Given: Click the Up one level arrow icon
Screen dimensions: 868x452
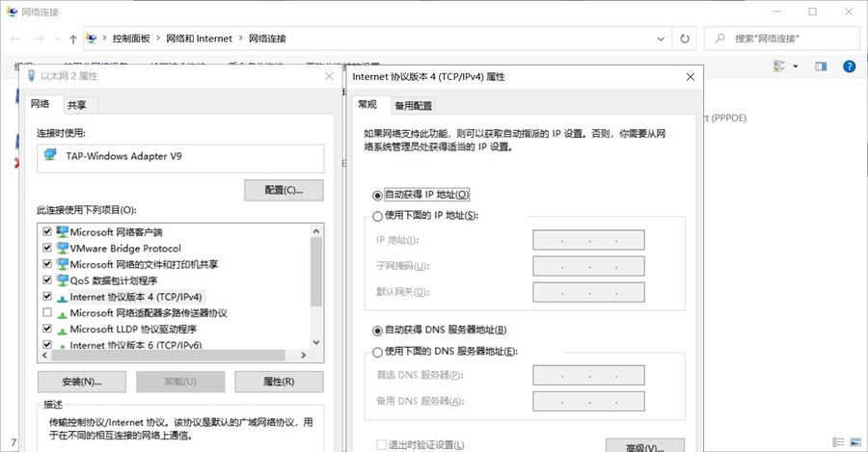Looking at the screenshot, I should coord(73,39).
